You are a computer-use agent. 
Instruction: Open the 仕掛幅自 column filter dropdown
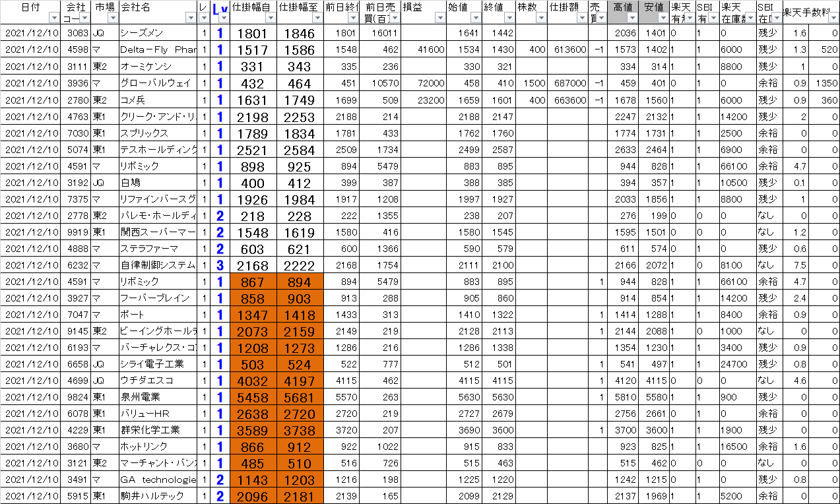pyautogui.click(x=270, y=18)
